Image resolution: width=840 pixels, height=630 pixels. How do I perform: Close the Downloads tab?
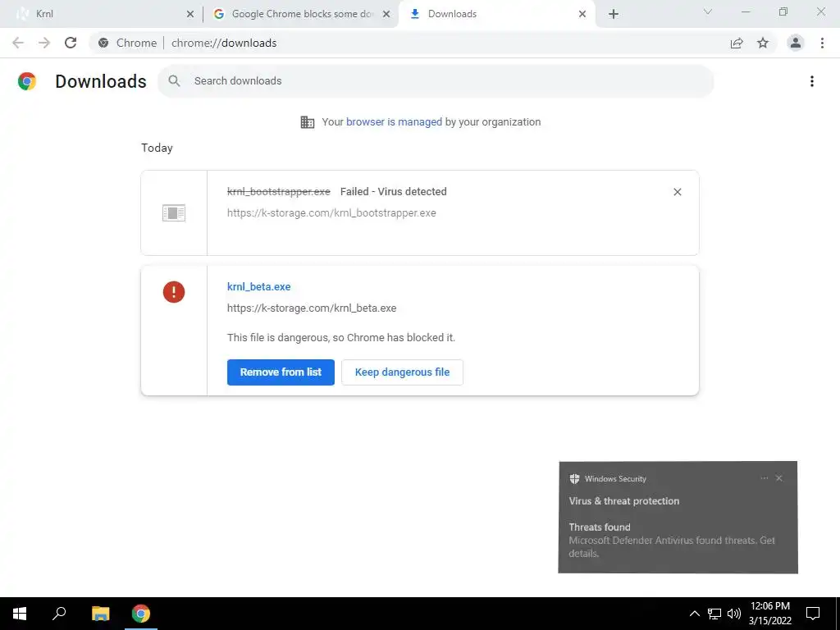582,14
